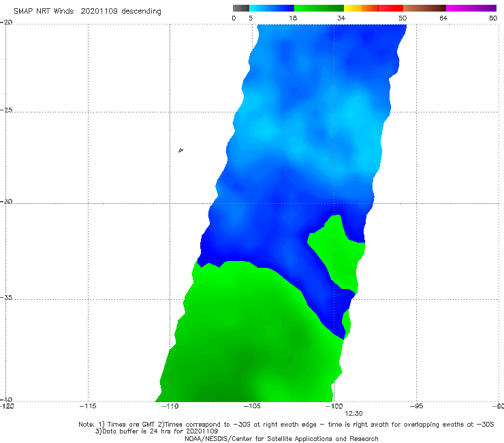Click the colorbar label '18'
Screen dimensions: 504x443
[x=293, y=18]
